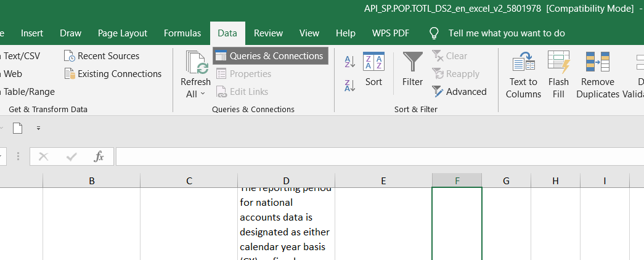The width and height of the screenshot is (644, 260).
Task: Select column G header
Action: pos(506,181)
